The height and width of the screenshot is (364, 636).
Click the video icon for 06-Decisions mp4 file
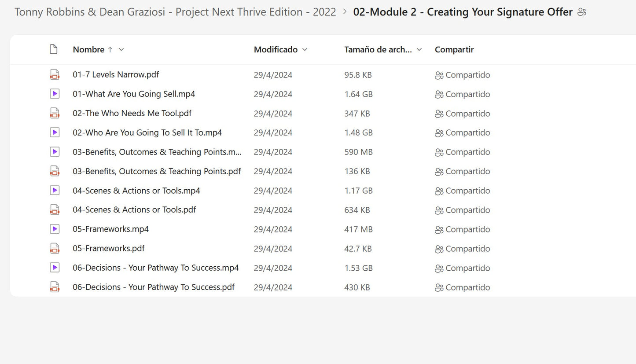coord(55,268)
